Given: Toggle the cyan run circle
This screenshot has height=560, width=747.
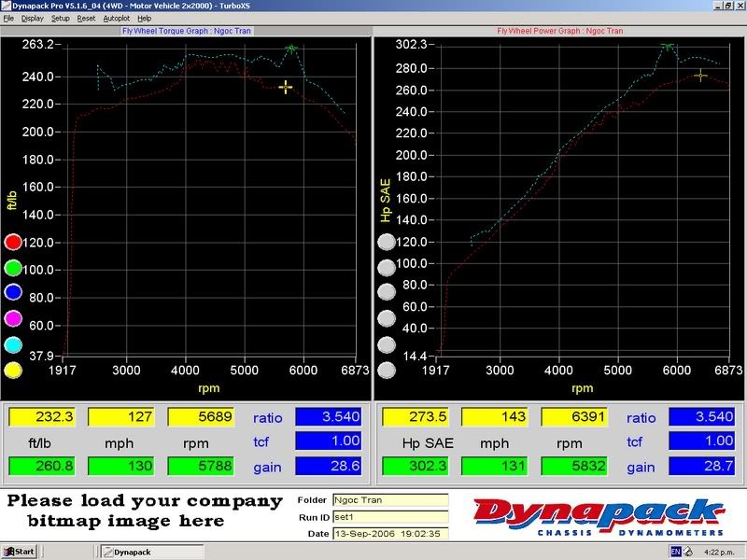Looking at the screenshot, I should (x=13, y=345).
